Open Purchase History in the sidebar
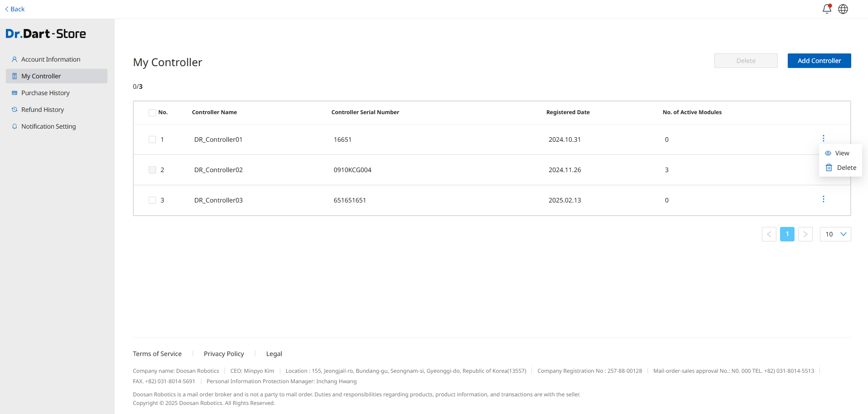The width and height of the screenshot is (868, 414). pos(45,93)
